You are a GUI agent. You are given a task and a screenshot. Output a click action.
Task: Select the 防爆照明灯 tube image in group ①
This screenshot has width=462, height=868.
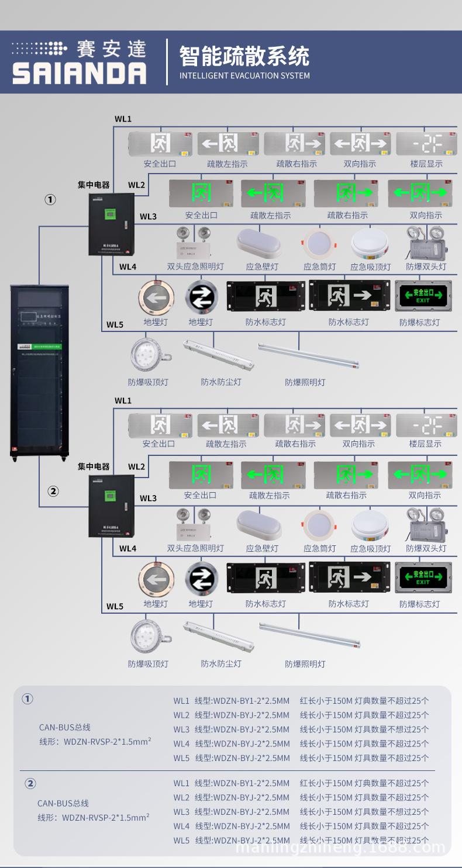click(x=308, y=356)
